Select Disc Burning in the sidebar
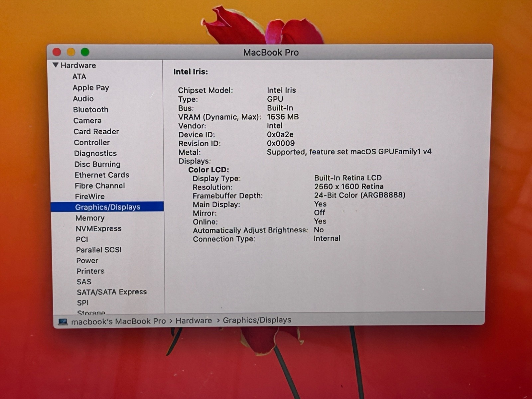Image resolution: width=532 pixels, height=399 pixels. tap(97, 164)
